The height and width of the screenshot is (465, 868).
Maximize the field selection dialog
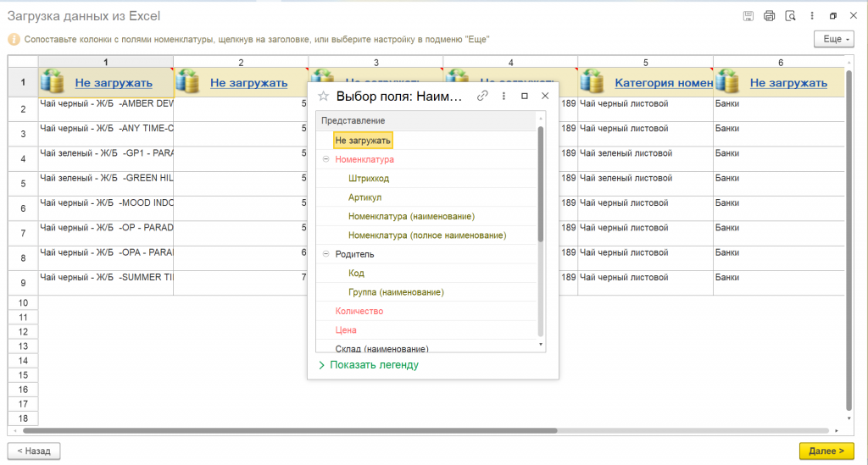524,96
